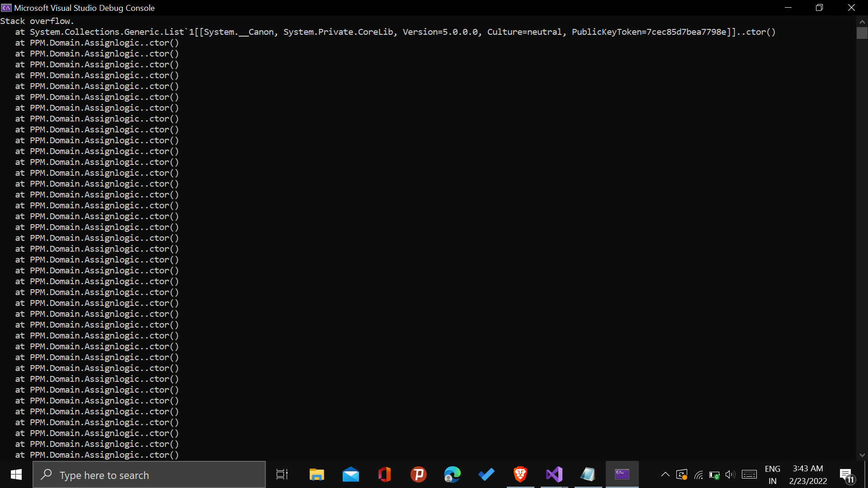Open the Windows Start menu
This screenshot has width=868, height=488.
(x=16, y=474)
